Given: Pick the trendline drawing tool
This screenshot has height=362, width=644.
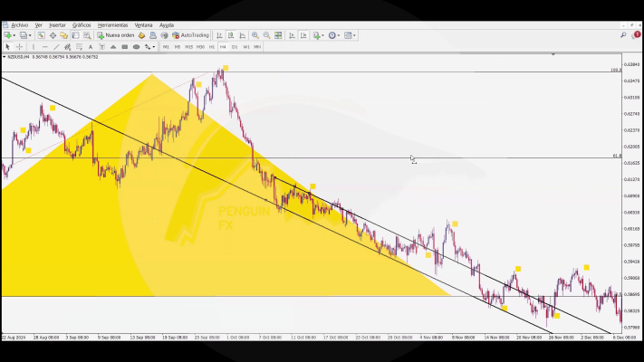Looking at the screenshot, I should (x=55, y=46).
